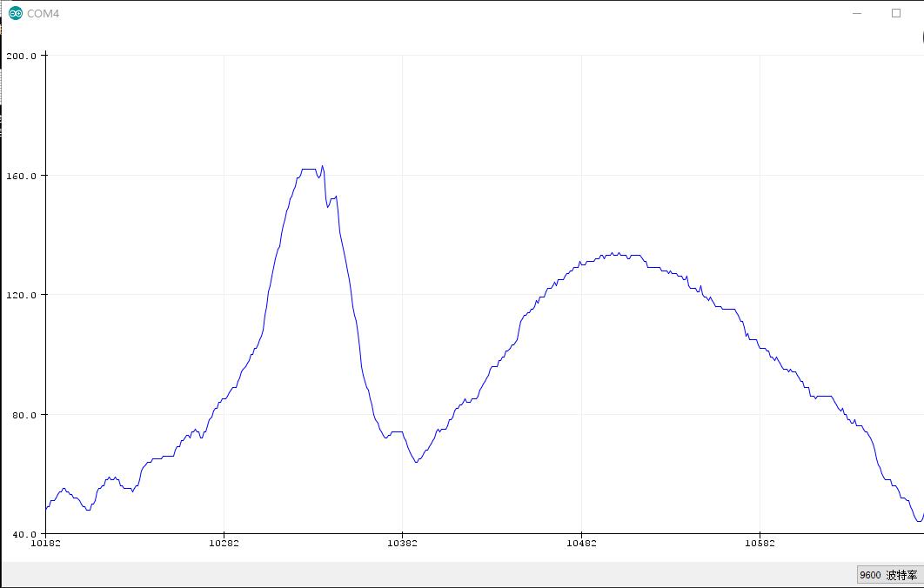Click the 80.0 y-axis label
Viewport: 924px width, 588px height.
pos(24,415)
